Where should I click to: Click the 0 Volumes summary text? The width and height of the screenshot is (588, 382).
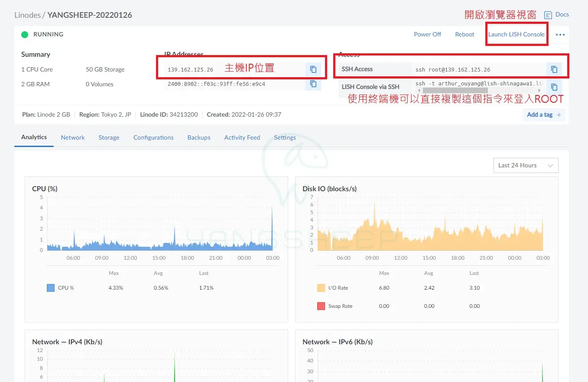[x=99, y=84]
